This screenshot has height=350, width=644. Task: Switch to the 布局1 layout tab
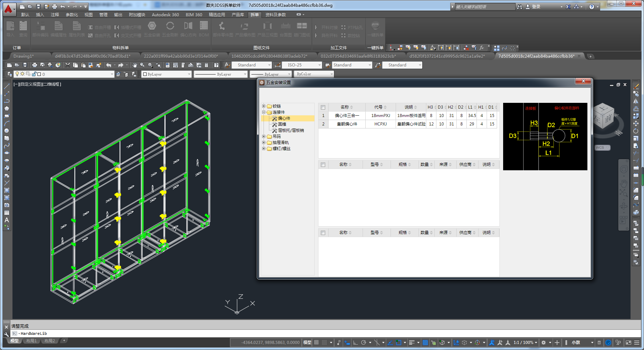pos(31,341)
